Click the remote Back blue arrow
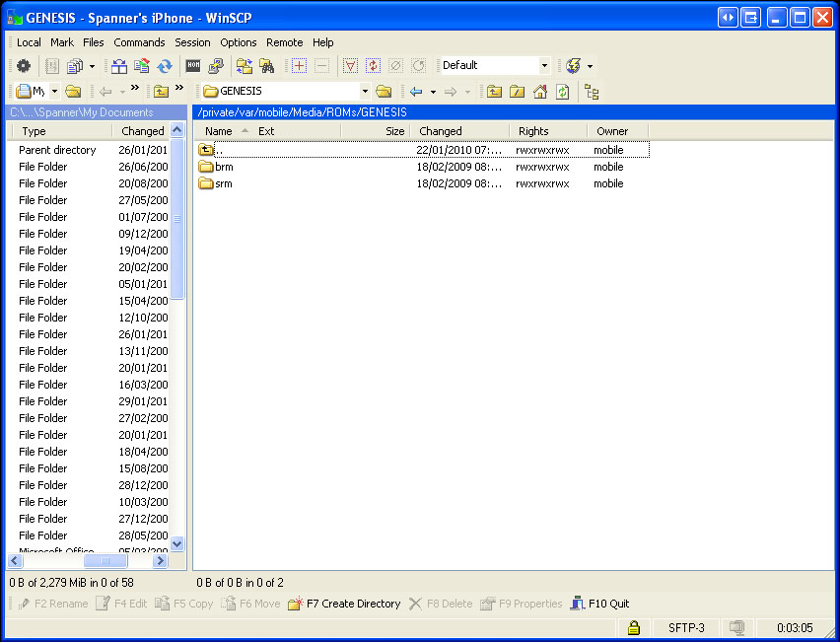Viewport: 840px width, 642px height. pos(416,92)
